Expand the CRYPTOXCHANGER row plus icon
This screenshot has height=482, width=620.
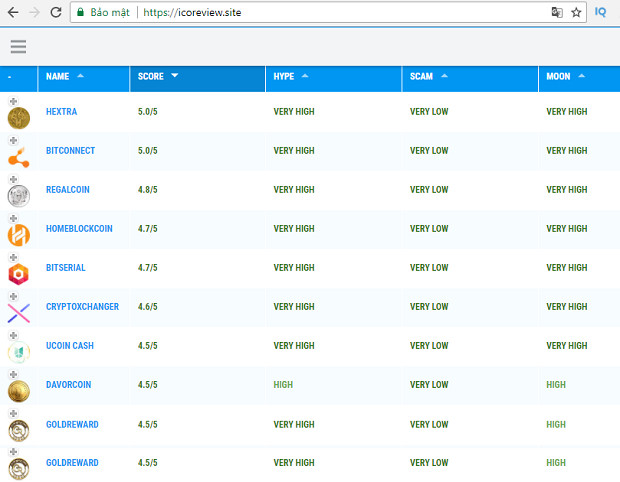(13, 296)
